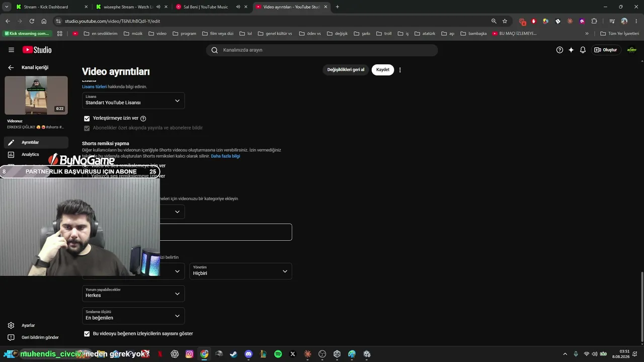Viewport: 644px width, 362px height.
Task: Open the Ayrıntılar sidebar item
Action: point(36,142)
